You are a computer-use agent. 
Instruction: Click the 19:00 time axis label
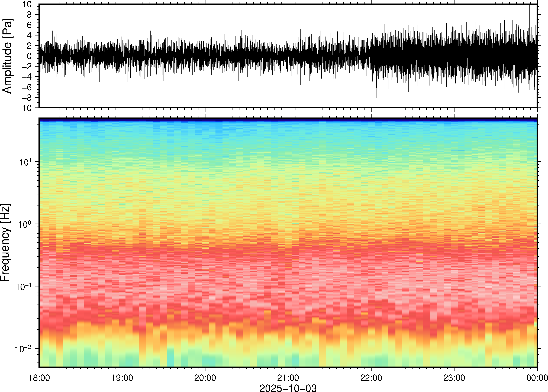tap(122, 378)
